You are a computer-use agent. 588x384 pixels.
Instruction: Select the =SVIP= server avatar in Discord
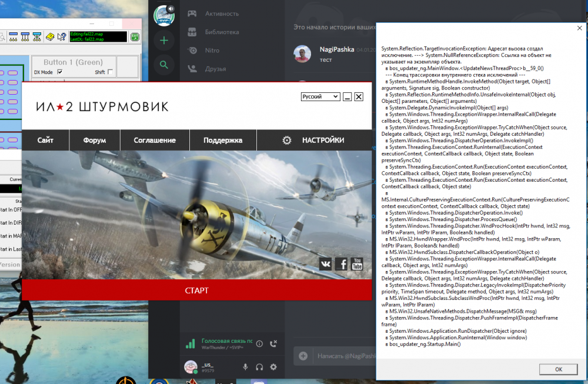(164, 16)
